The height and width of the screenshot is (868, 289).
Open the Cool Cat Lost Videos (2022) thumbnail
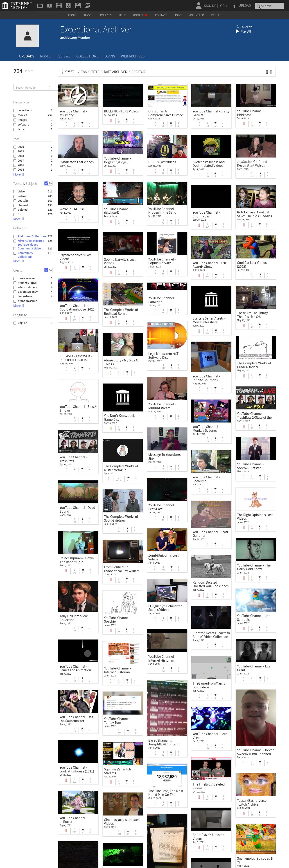(x=256, y=247)
